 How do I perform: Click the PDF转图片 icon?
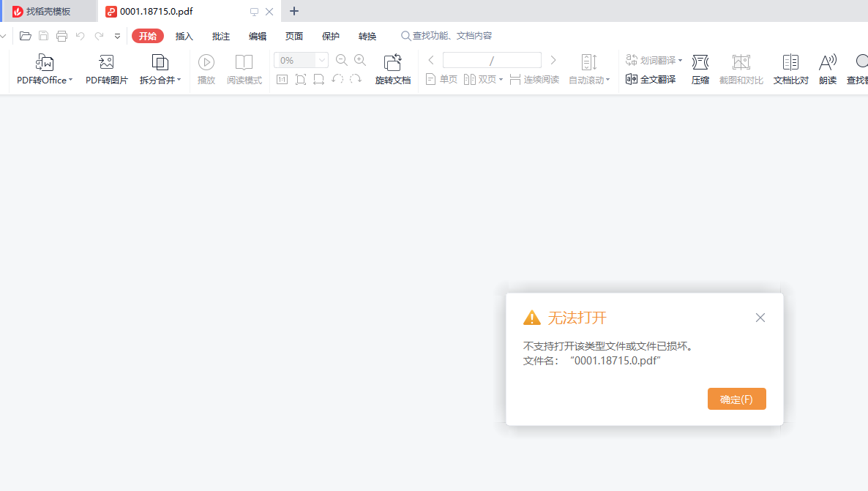(106, 63)
